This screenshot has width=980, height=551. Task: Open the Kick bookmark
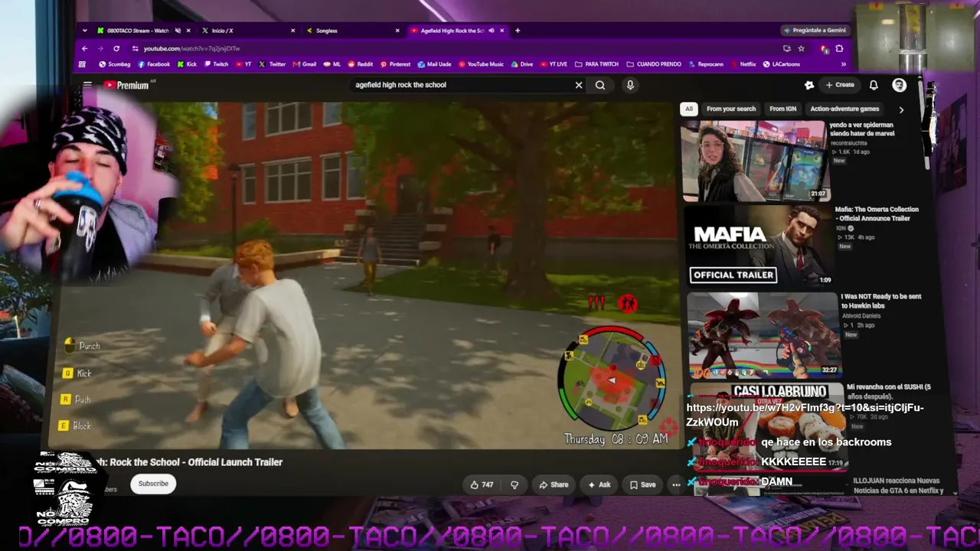click(x=187, y=64)
